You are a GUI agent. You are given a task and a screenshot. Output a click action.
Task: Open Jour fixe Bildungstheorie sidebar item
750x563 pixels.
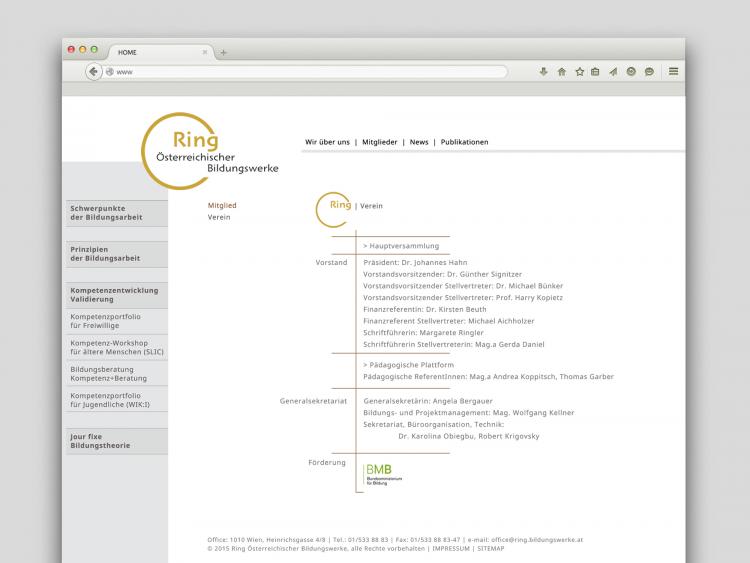(x=117, y=441)
